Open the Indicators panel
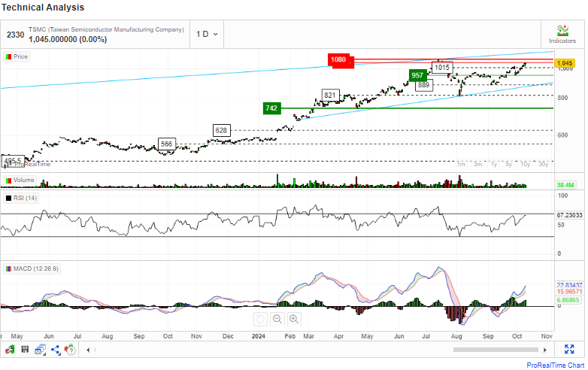The width and height of the screenshot is (588, 370). click(x=562, y=34)
